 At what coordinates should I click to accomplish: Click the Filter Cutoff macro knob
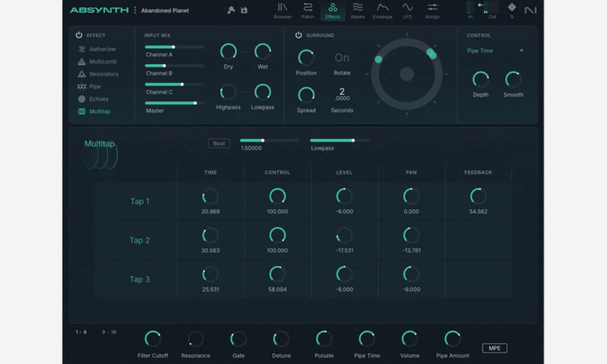pyautogui.click(x=152, y=339)
